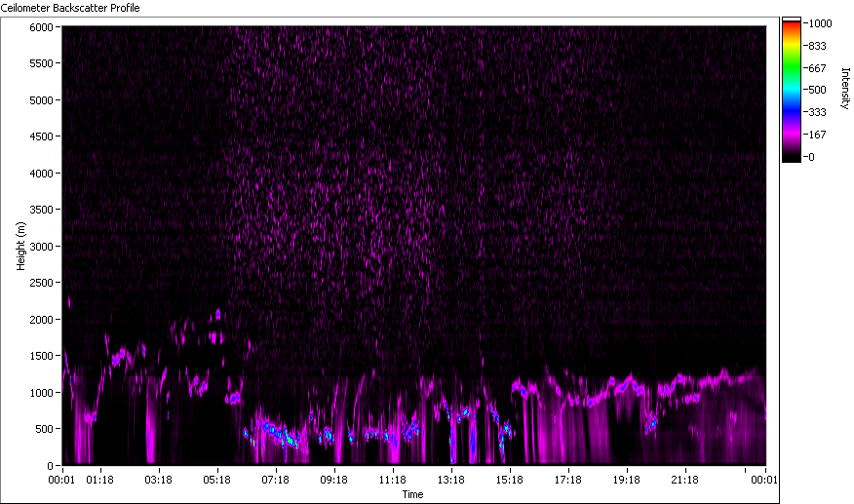
Task: Select the 500 height axis tick label
Action: coord(44,429)
